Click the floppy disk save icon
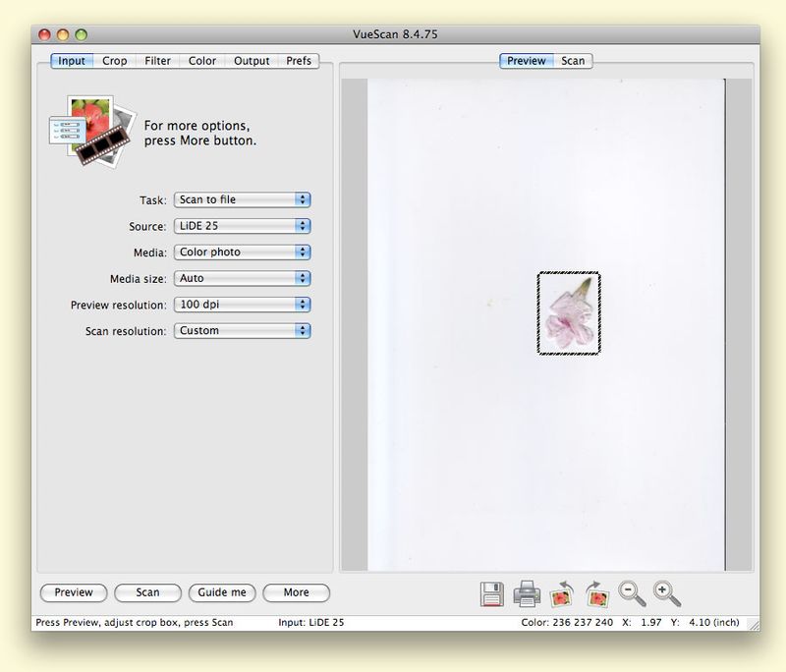 click(492, 593)
